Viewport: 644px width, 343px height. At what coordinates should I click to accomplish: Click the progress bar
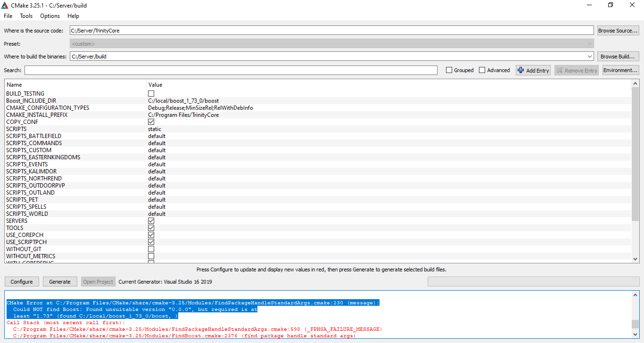click(x=533, y=282)
